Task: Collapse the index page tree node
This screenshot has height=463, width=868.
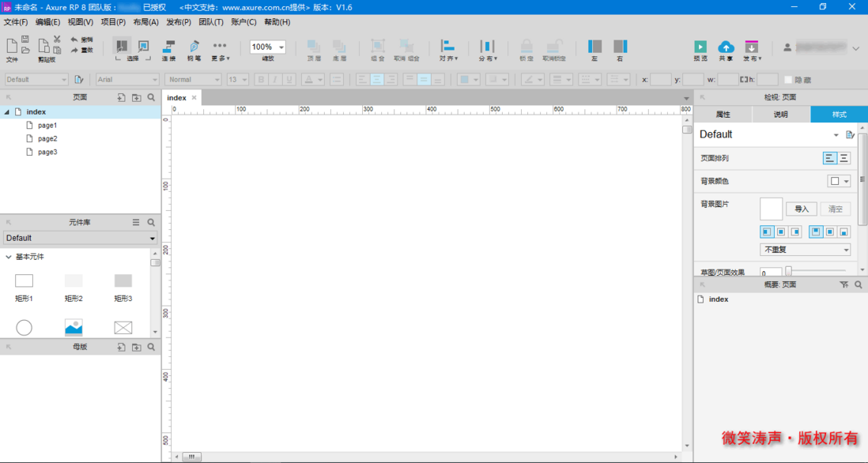Action: click(6, 111)
